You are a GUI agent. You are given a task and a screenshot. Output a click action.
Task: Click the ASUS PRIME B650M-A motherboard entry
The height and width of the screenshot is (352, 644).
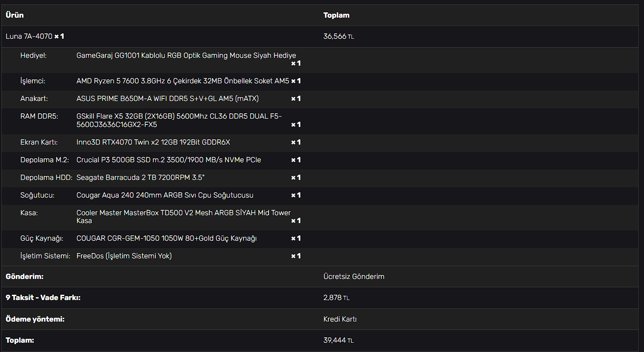click(x=167, y=99)
